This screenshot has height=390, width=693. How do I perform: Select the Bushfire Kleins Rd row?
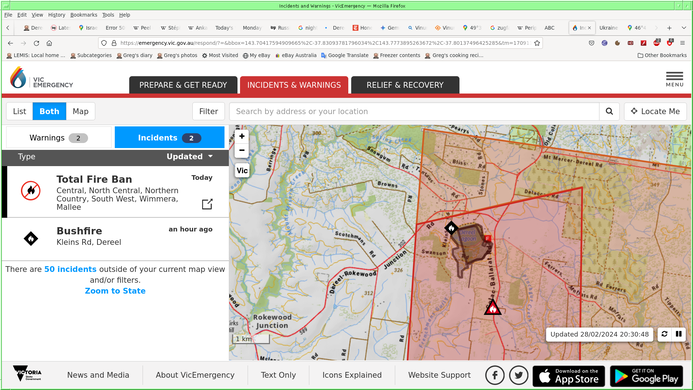[x=115, y=239]
